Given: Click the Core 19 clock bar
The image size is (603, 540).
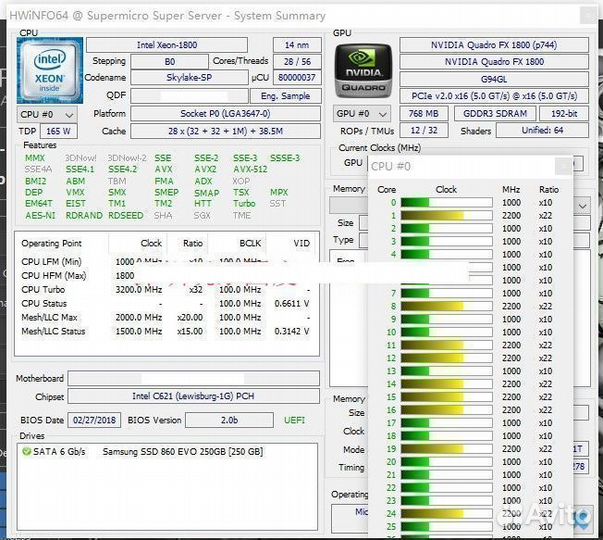Looking at the screenshot, I should [446, 449].
